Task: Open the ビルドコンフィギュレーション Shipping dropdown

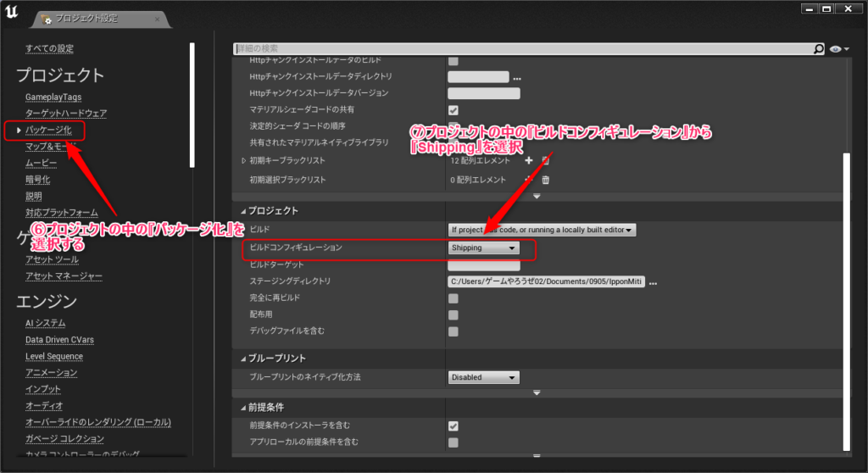Action: (x=483, y=248)
